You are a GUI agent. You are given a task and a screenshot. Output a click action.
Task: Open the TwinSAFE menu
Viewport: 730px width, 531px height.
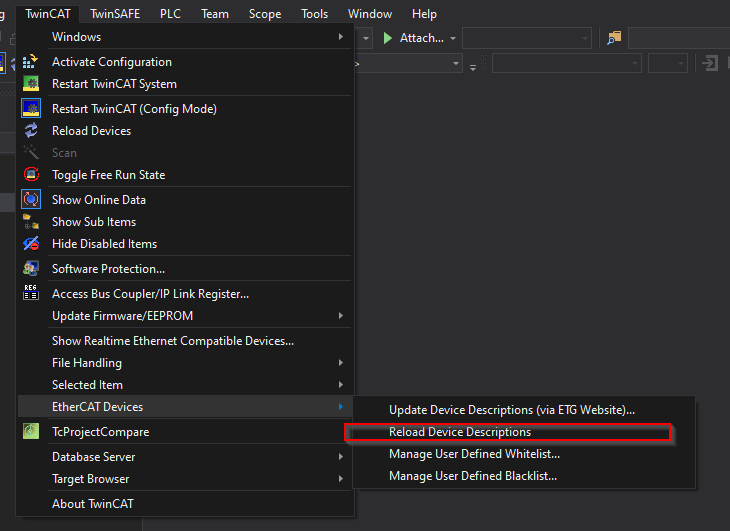click(115, 14)
